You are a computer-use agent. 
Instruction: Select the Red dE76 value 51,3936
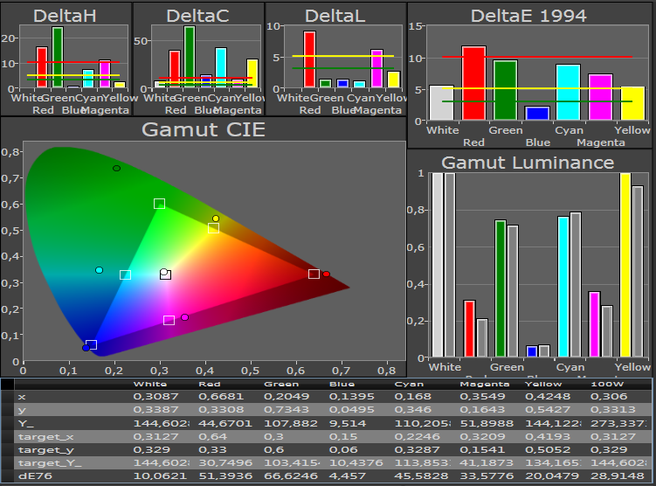225,476
